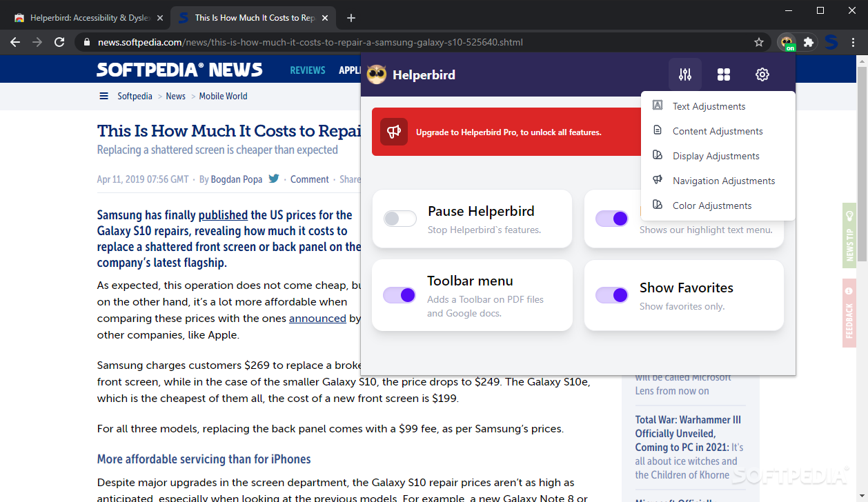The height and width of the screenshot is (502, 868).
Task: Open a new browser tab
Action: [x=351, y=18]
